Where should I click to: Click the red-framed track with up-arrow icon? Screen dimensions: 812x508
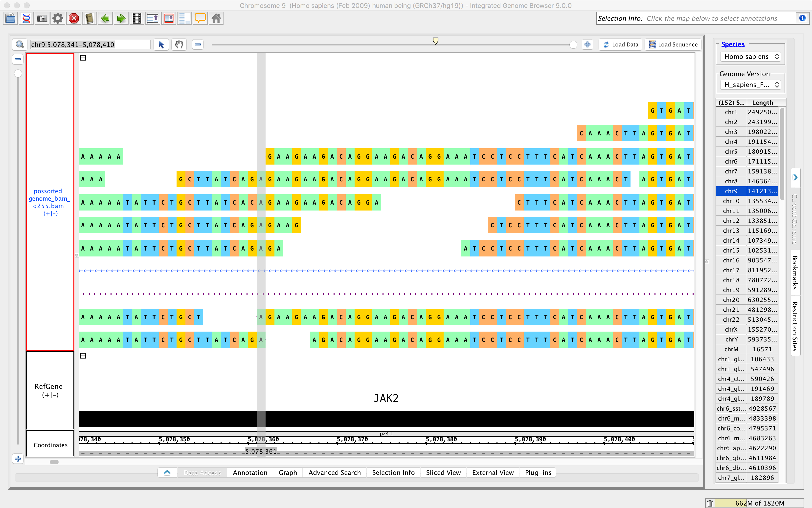(x=168, y=18)
